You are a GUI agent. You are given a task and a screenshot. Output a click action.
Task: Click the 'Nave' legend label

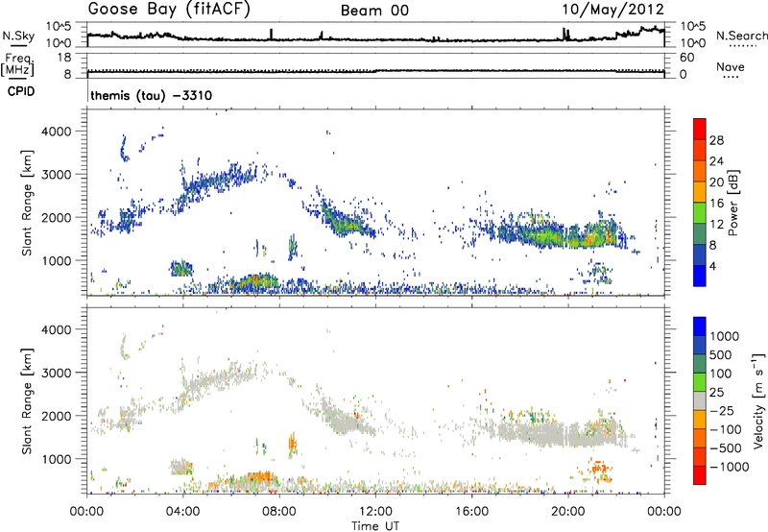tap(731, 66)
